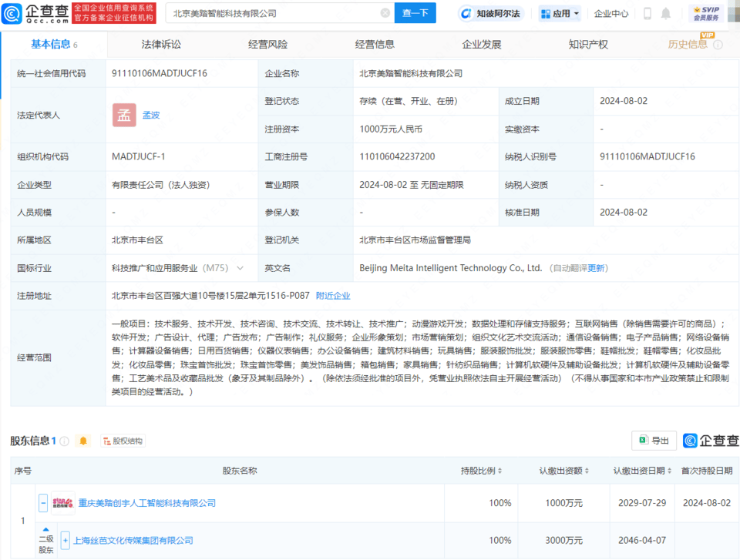Open legal representative 孟波 link
This screenshot has width=740, height=560.
(151, 115)
